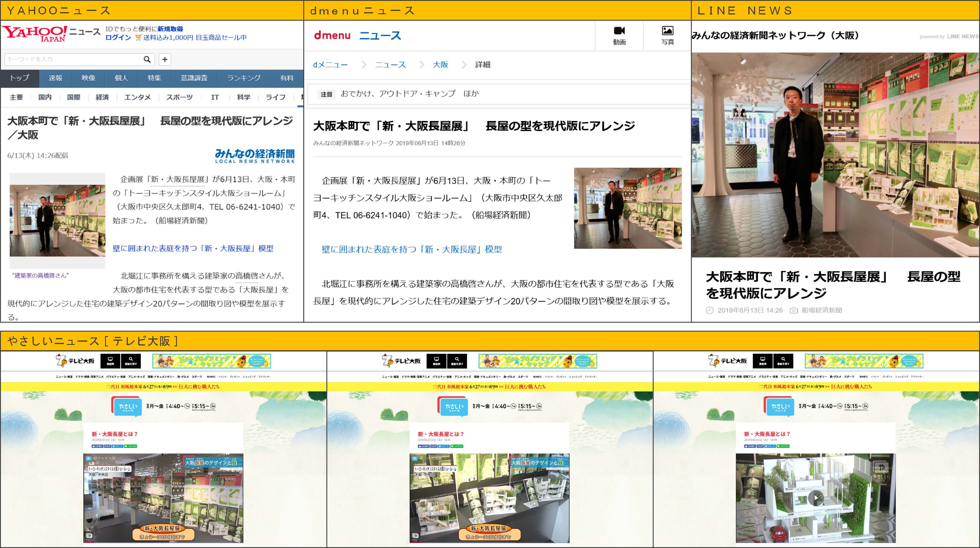The image size is (980, 548).
Task: Click the 詳細 breadcrumb text
Action: [483, 65]
